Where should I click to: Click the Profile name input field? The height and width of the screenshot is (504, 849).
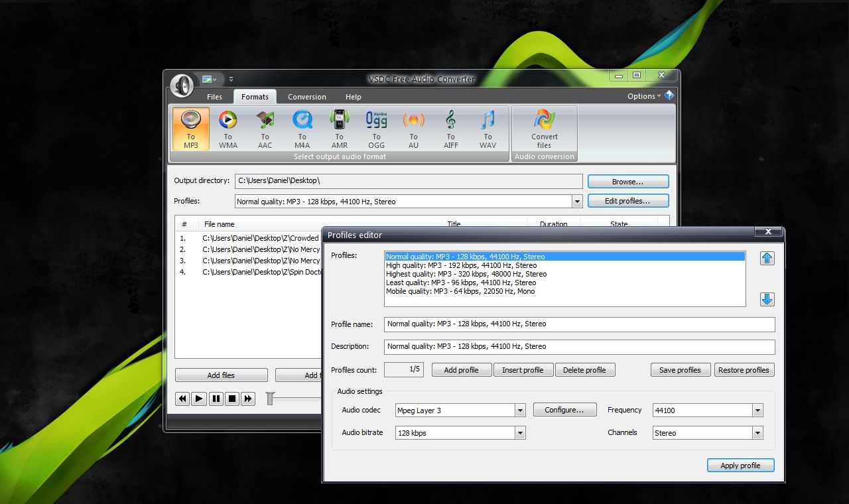click(x=579, y=324)
